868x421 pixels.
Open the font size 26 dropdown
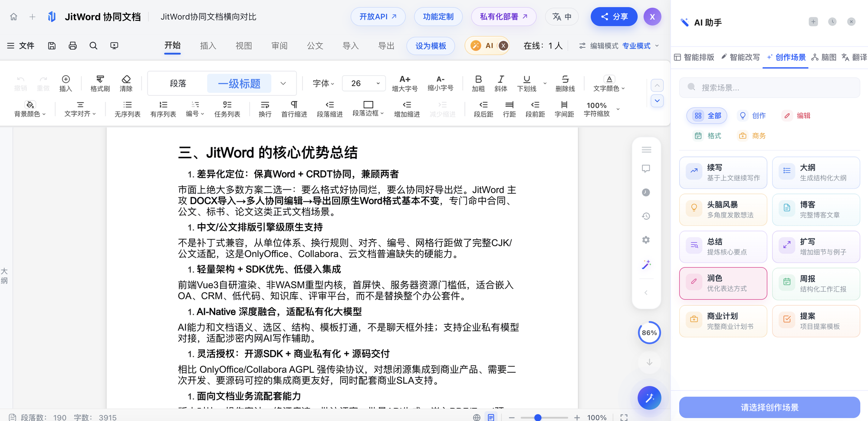tap(364, 83)
